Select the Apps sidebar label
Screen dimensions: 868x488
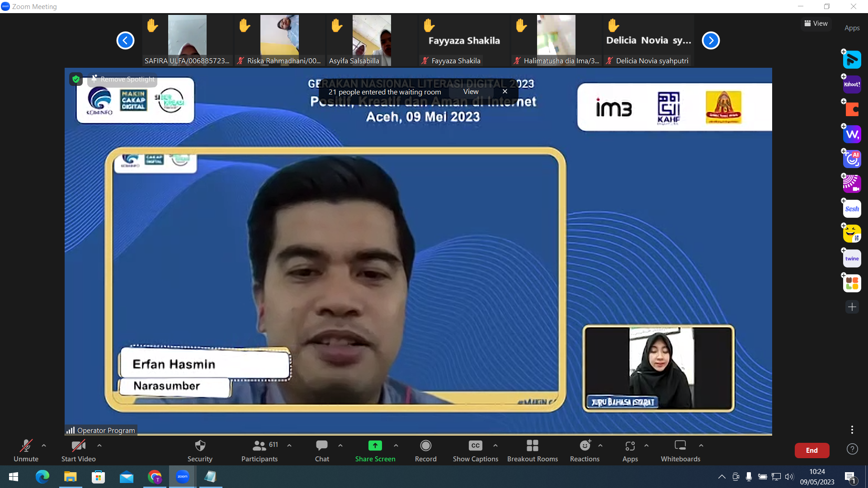tap(852, 28)
